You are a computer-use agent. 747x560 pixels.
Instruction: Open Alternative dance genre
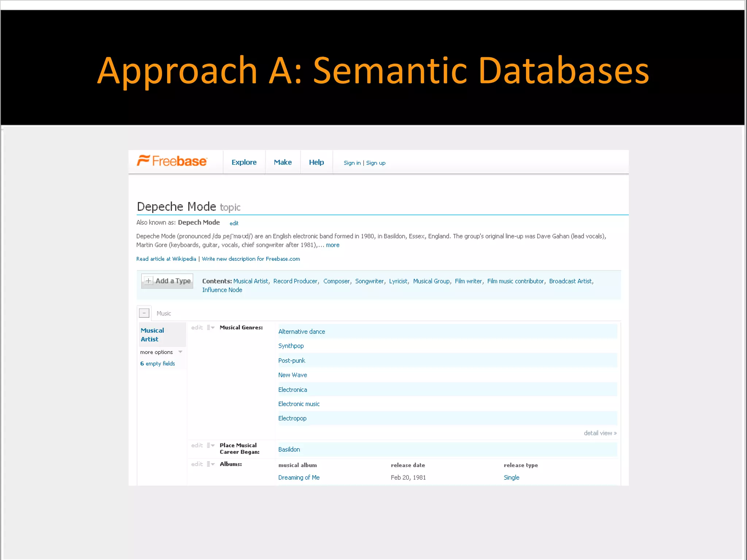point(302,332)
